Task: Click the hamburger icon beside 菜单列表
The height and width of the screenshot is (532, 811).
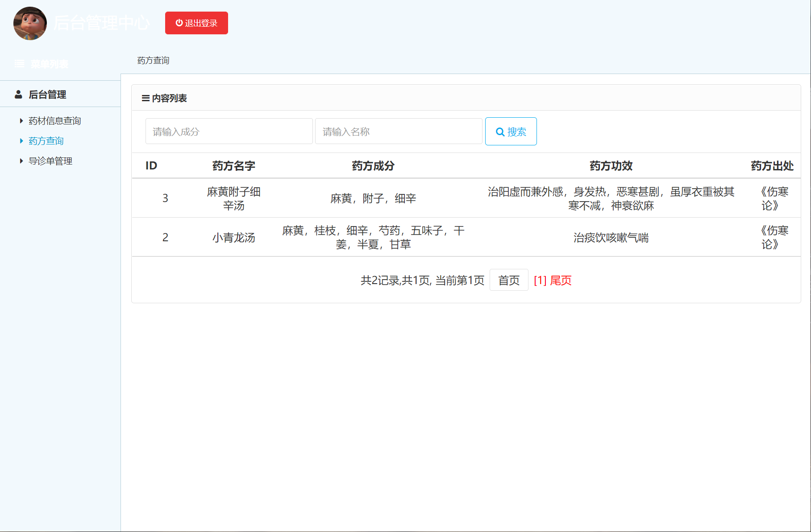Action: 19,63
